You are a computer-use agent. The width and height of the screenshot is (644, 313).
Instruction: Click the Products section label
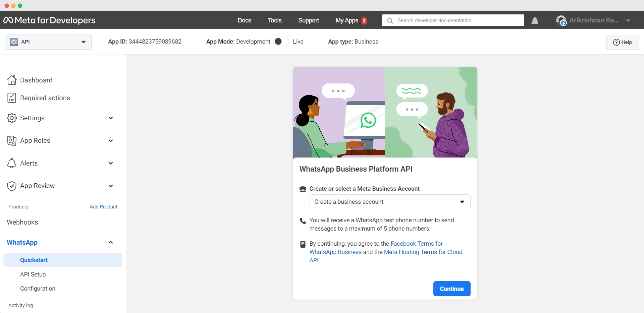point(18,207)
